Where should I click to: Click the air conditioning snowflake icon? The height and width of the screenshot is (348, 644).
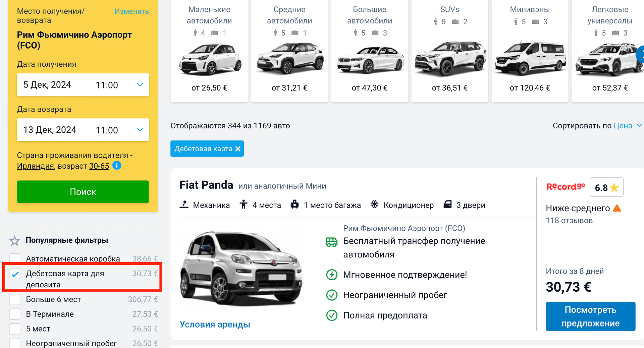tap(374, 205)
